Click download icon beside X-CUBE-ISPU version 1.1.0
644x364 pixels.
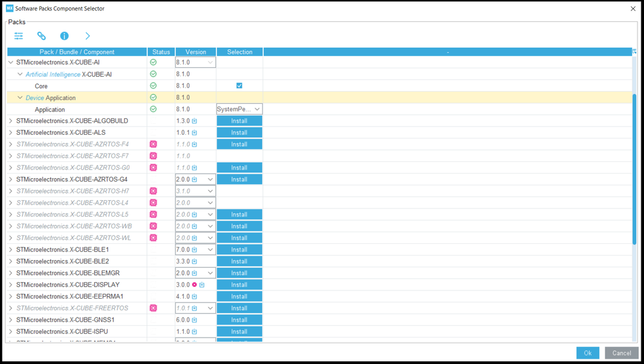pos(194,332)
